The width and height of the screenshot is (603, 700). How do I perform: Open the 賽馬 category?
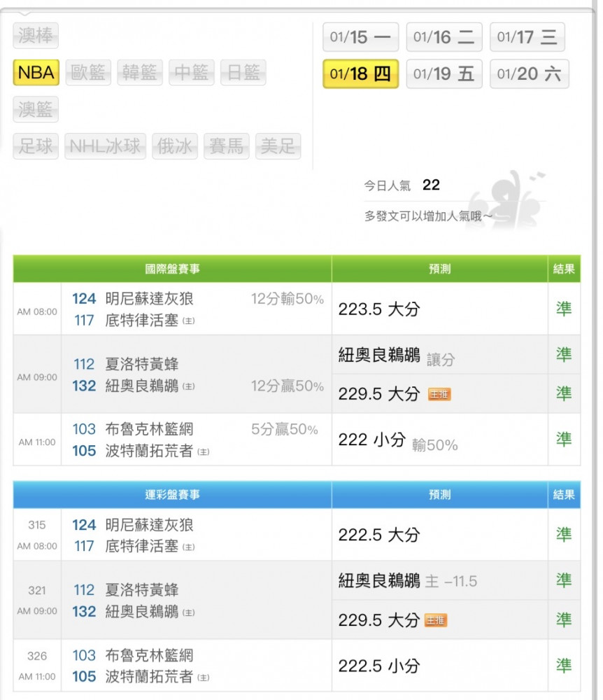(x=227, y=146)
